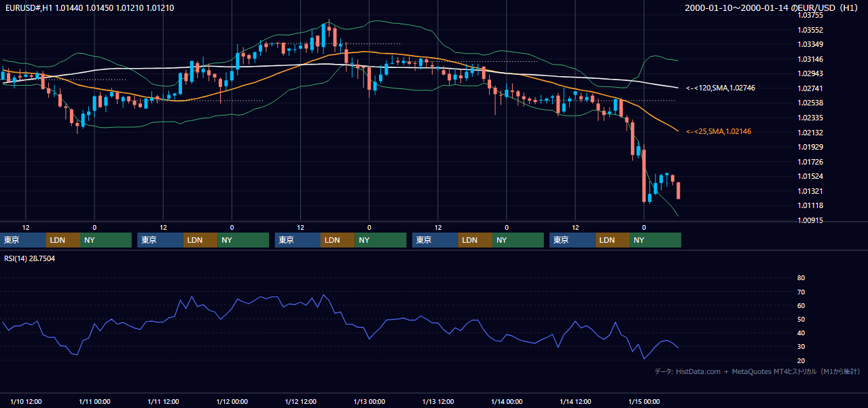The width and height of the screenshot is (868, 408).
Task: Select the 1/13 00:00 date label
Action: click(x=369, y=402)
